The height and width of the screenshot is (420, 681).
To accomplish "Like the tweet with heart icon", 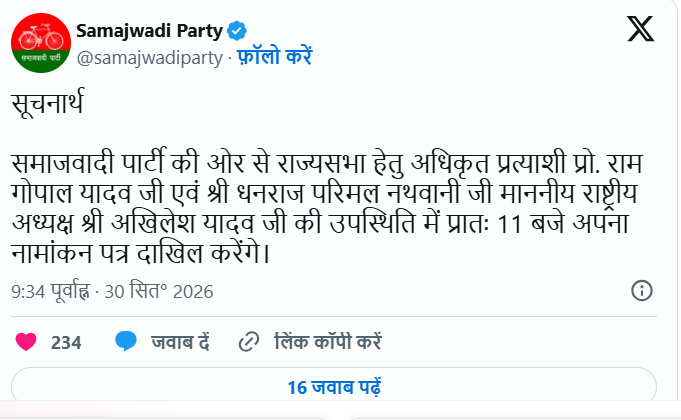I will pyautogui.click(x=26, y=342).
